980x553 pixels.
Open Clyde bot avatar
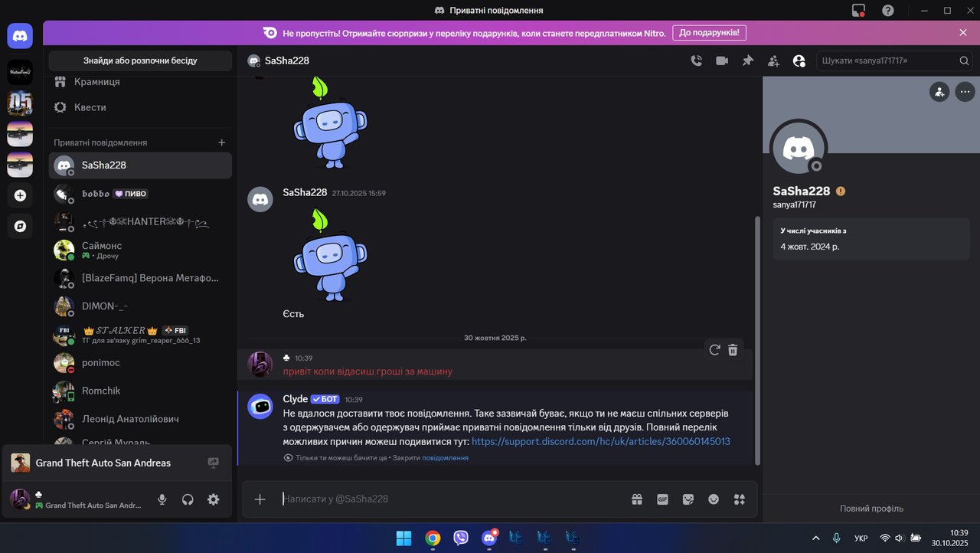click(260, 407)
